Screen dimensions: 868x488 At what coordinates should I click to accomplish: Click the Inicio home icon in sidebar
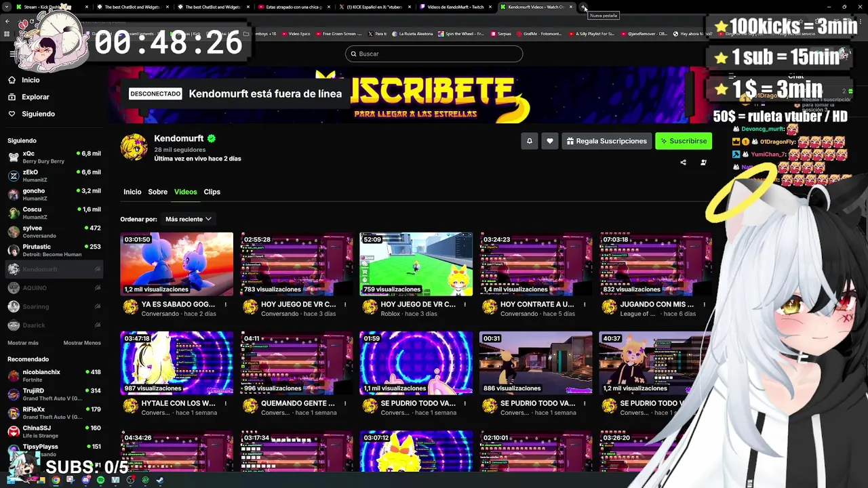coord(12,80)
